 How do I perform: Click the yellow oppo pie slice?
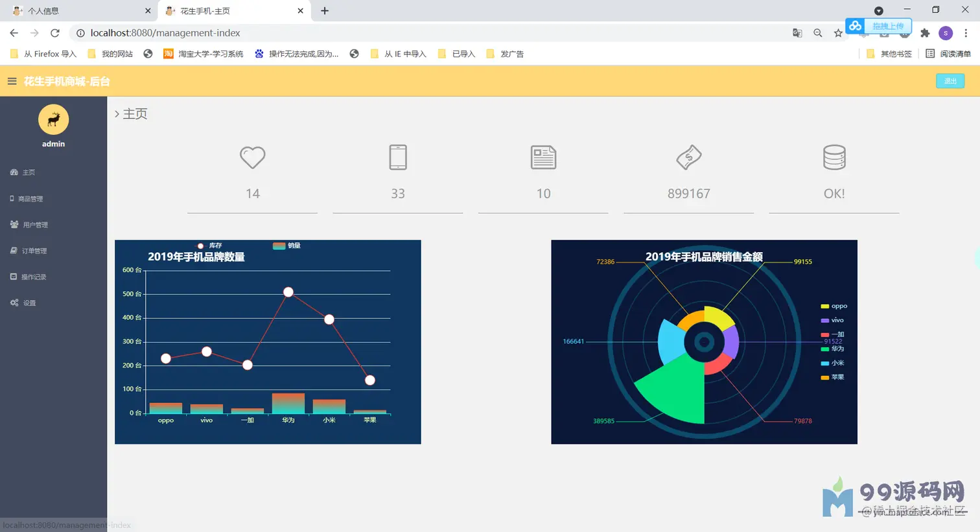tap(717, 318)
